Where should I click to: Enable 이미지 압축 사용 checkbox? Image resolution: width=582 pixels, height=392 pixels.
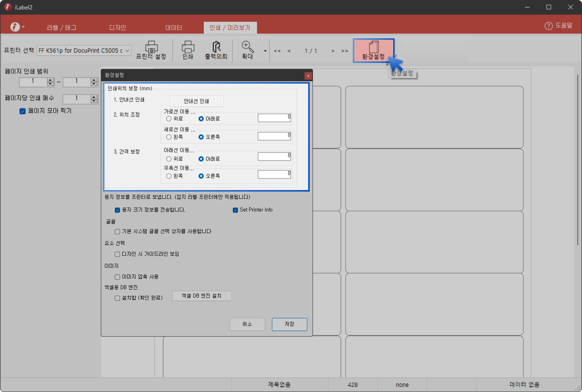tap(117, 277)
